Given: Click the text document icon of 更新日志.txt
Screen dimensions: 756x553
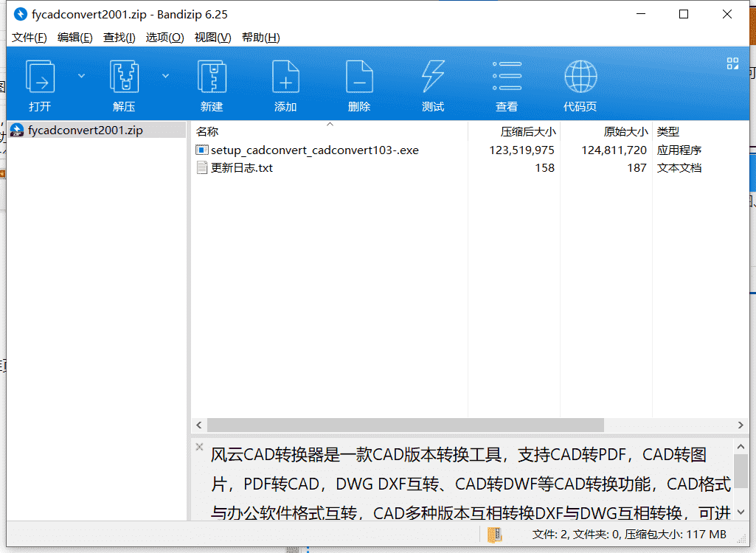Looking at the screenshot, I should (202, 168).
